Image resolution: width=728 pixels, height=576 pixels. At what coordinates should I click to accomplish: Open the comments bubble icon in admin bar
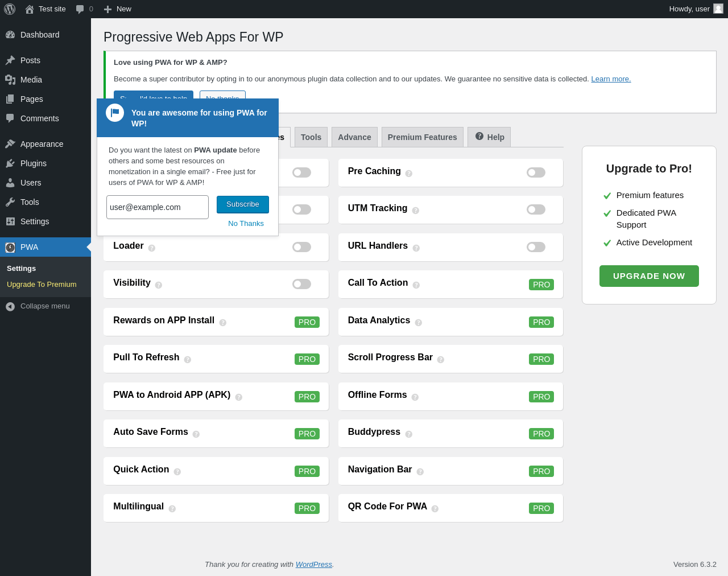tap(80, 9)
